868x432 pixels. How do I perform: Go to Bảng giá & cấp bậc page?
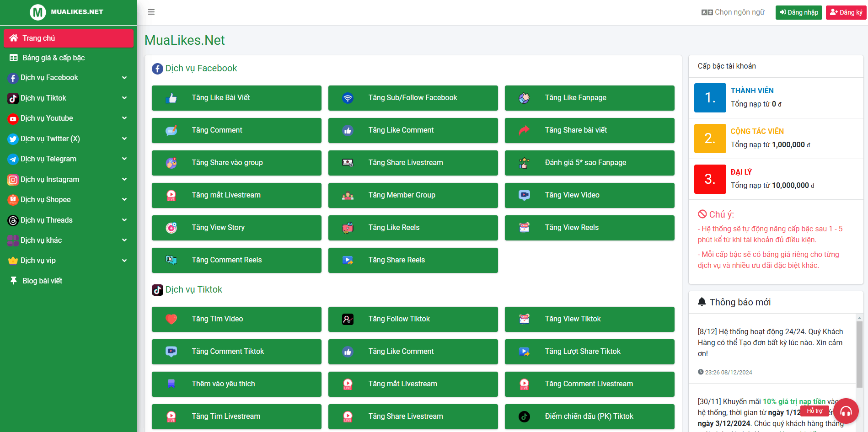pos(54,58)
